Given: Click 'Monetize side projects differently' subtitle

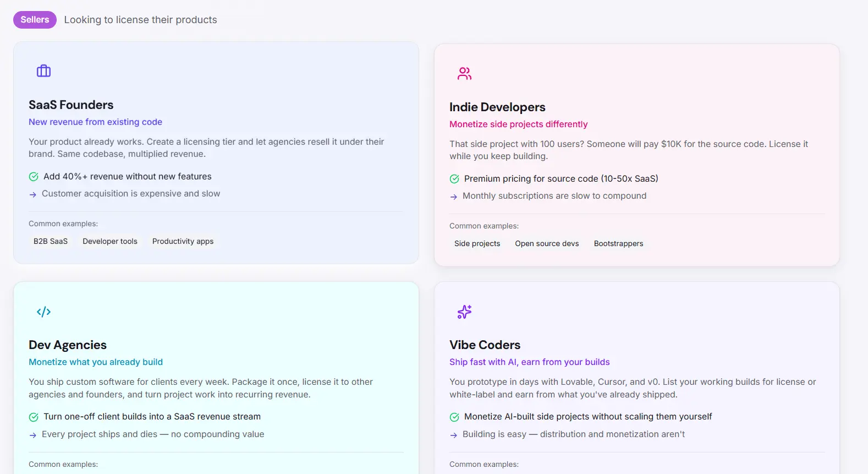Looking at the screenshot, I should click(518, 124).
